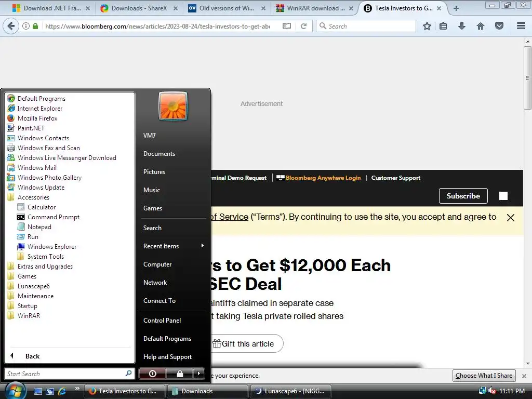
Task: Click the Subscribe button on Bloomberg
Action: point(463,196)
